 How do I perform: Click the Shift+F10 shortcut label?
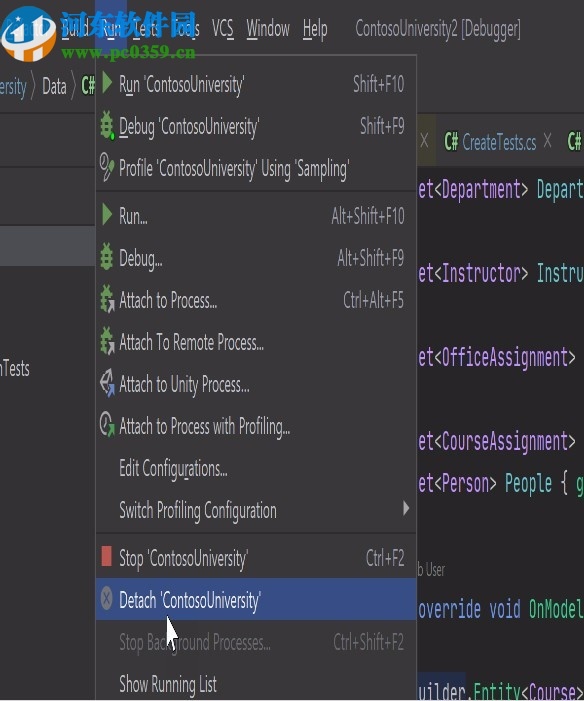[x=378, y=84]
